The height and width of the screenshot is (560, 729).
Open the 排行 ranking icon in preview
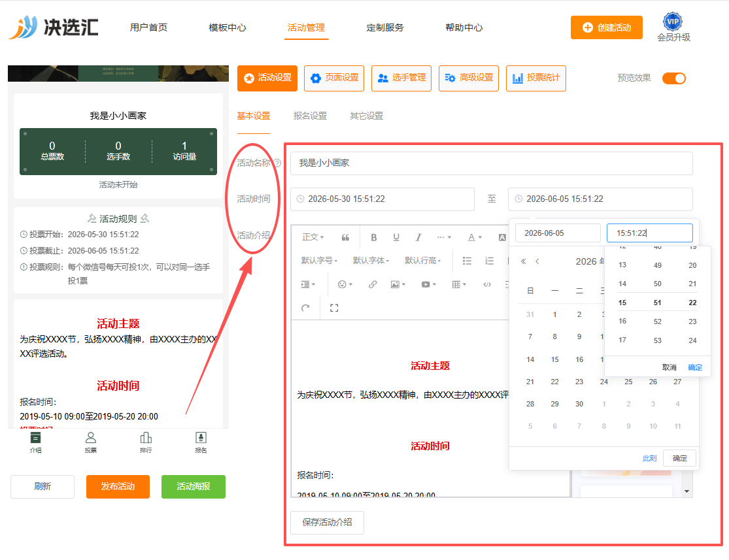point(146,442)
